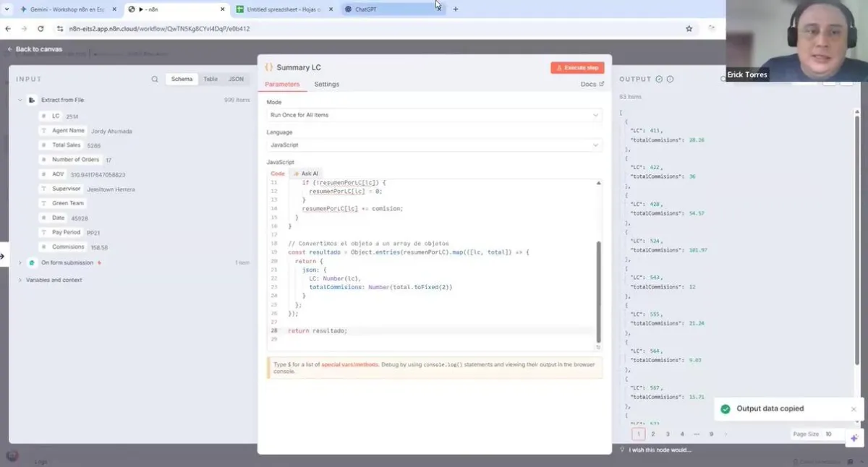
Task: Click the On form submission trigger icon
Action: pos(32,262)
